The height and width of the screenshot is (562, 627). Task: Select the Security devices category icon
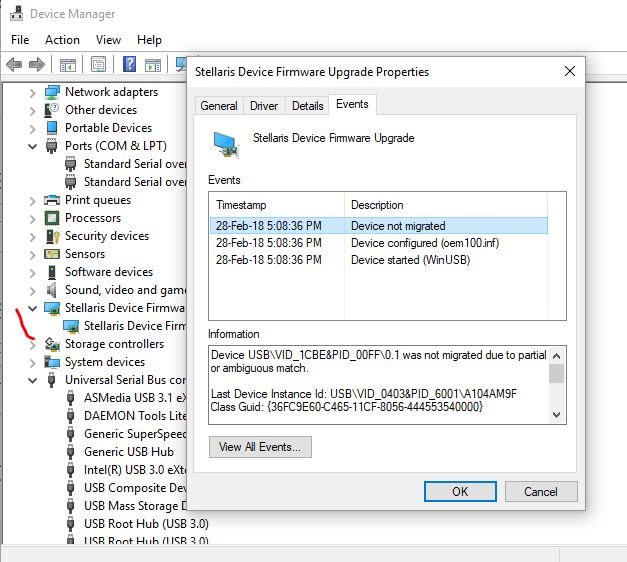tap(52, 236)
